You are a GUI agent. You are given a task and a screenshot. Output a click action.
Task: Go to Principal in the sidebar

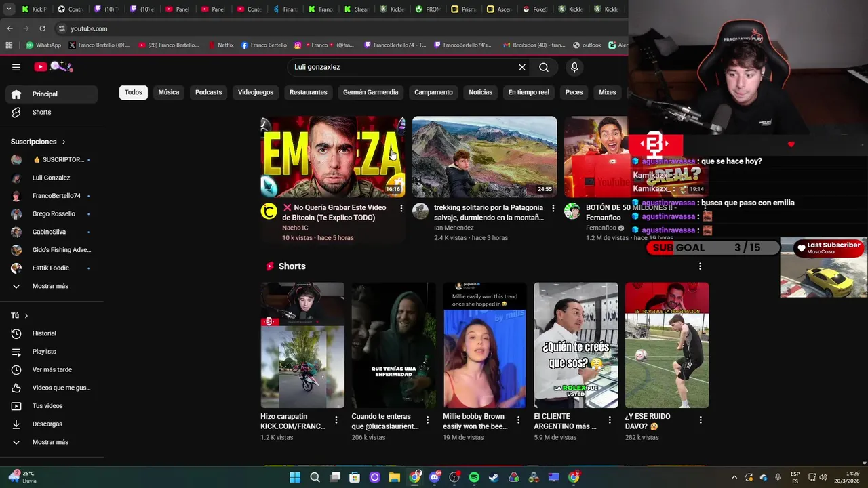52,94
